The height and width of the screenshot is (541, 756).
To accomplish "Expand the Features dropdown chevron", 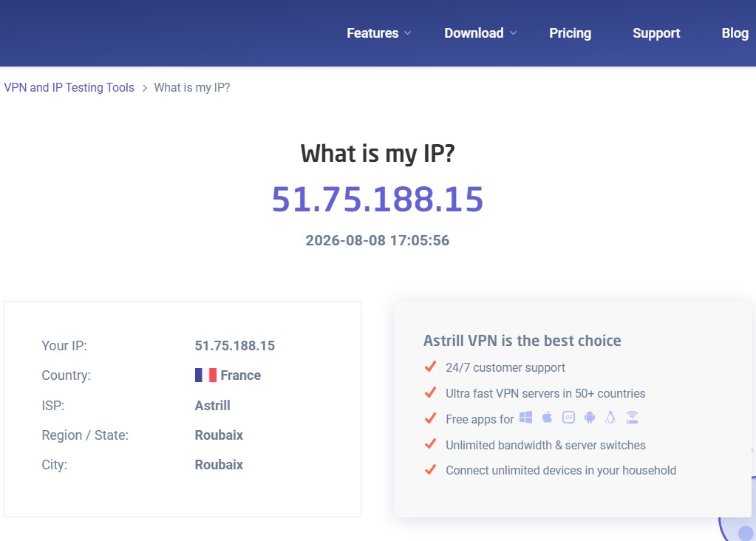I will tap(407, 33).
